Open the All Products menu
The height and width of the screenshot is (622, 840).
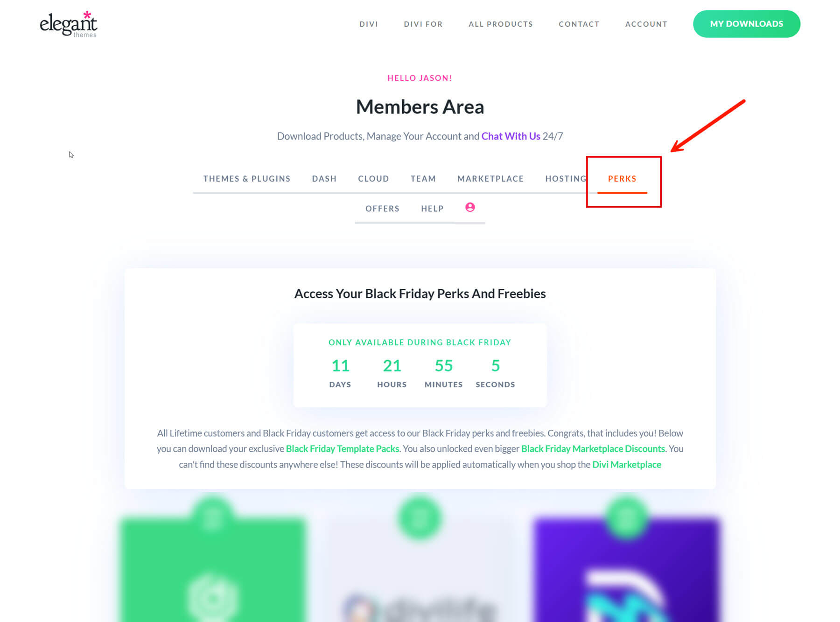point(500,24)
